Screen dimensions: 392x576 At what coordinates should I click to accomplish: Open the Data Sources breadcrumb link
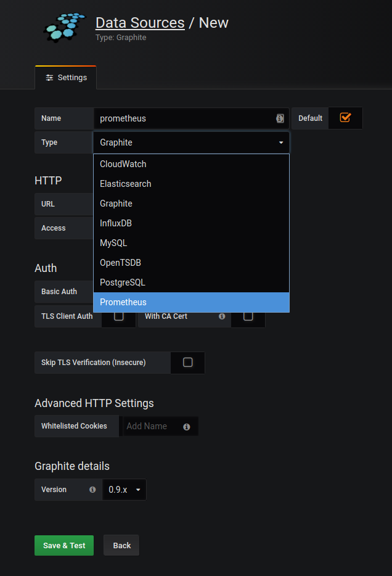pyautogui.click(x=140, y=23)
